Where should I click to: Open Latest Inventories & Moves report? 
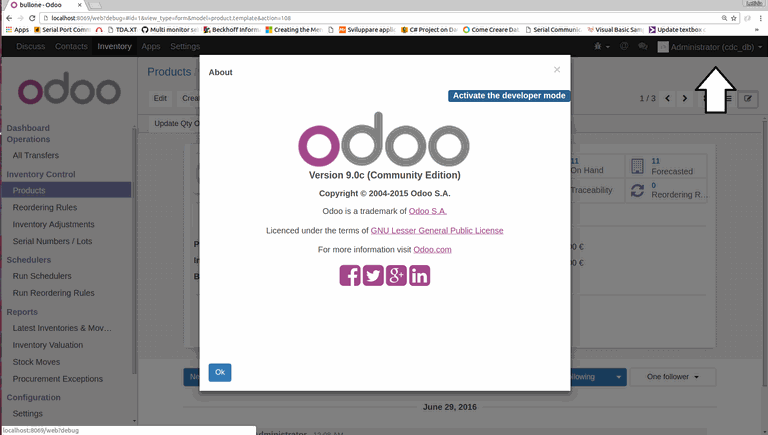tap(62, 328)
